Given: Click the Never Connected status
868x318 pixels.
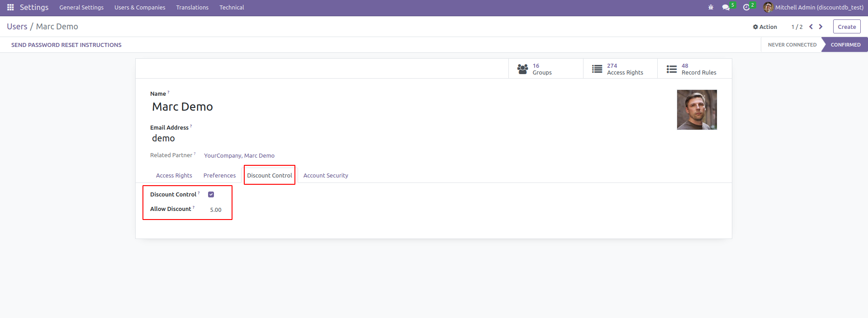Looking at the screenshot, I should pyautogui.click(x=792, y=45).
